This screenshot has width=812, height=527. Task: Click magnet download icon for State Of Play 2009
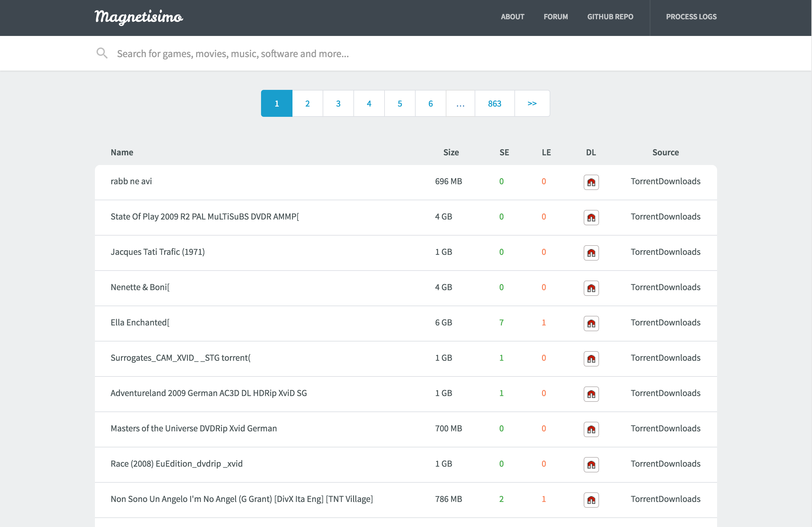tap(591, 217)
